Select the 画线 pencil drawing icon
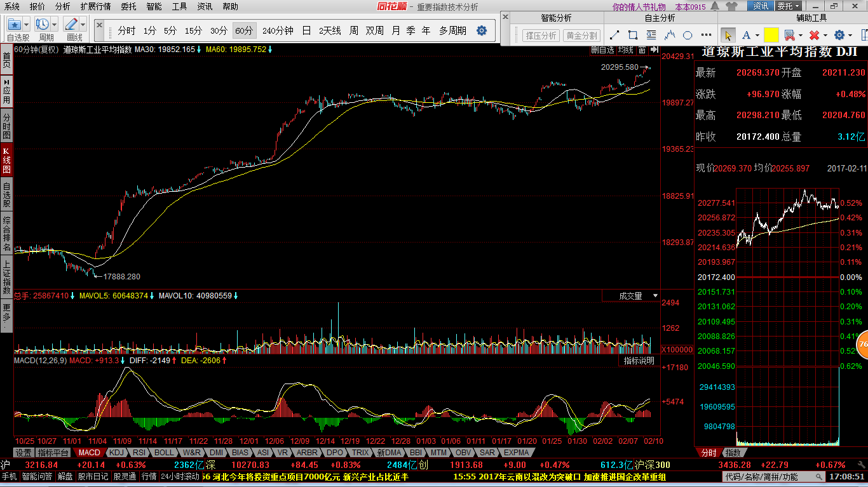Image resolution: width=868 pixels, height=487 pixels. (x=71, y=25)
